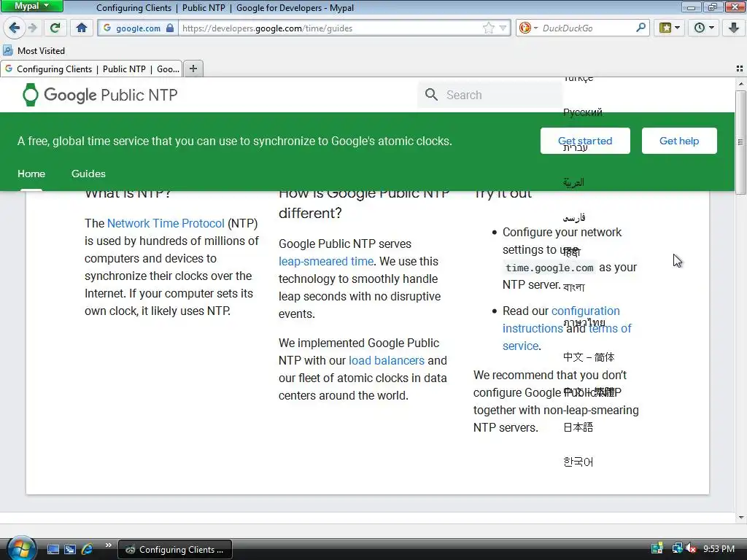Click the scrollbar up arrow
Image resolution: width=747 pixels, height=560 pixels.
[x=740, y=84]
